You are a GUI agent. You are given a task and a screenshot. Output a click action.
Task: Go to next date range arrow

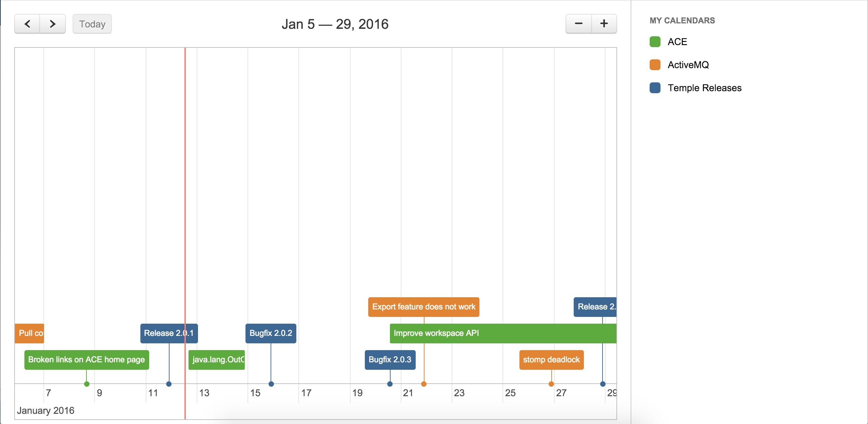53,24
